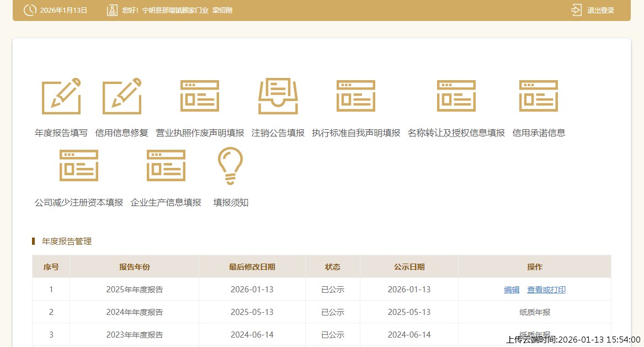Click the 退出登录 logout link
The image size is (644, 347).
(x=600, y=10)
